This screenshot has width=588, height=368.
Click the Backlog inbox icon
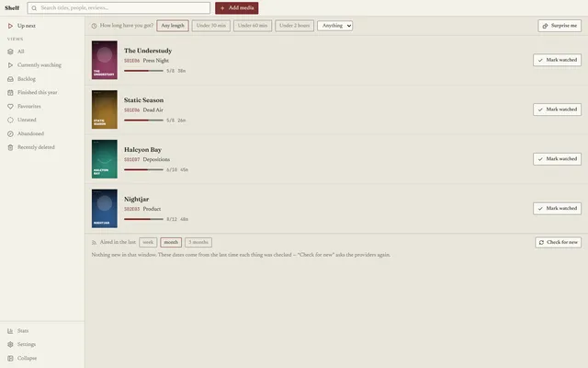coord(10,79)
